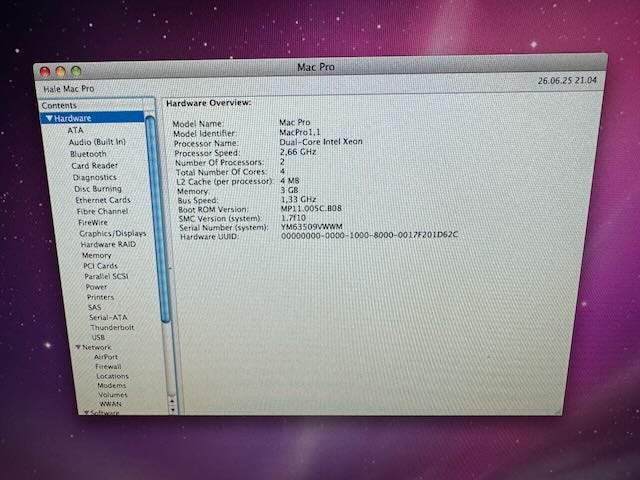Open the AirPort network item
The image size is (640, 480).
click(105, 356)
